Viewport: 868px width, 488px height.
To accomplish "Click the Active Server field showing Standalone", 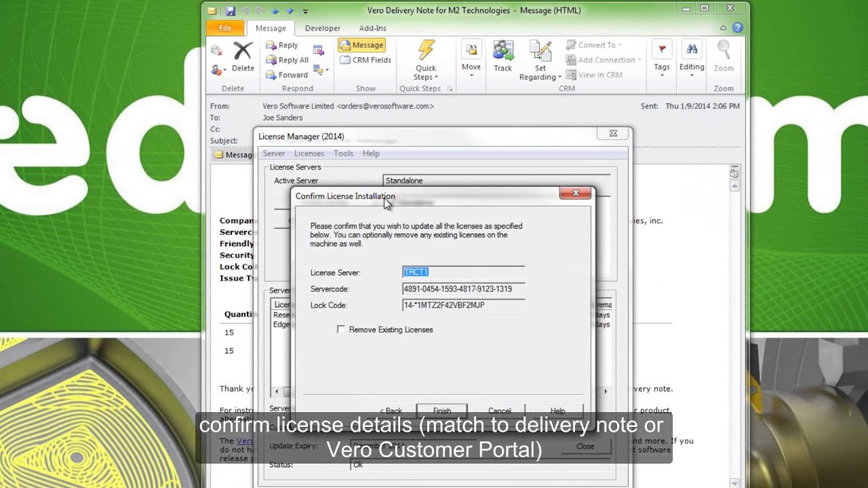I will [x=496, y=181].
